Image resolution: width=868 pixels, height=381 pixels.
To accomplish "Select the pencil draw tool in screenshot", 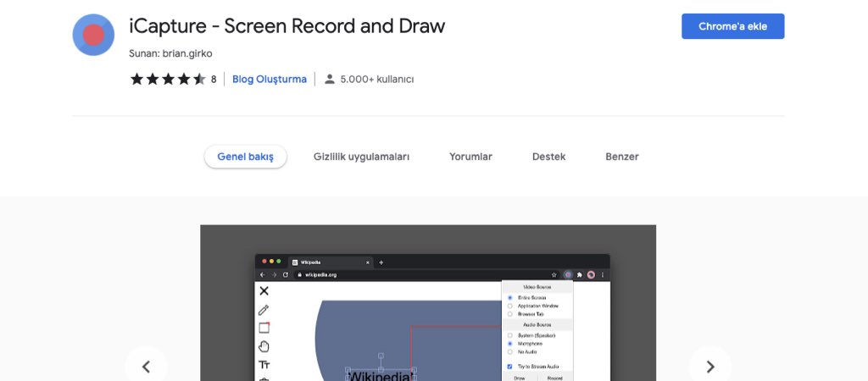I will pyautogui.click(x=264, y=310).
